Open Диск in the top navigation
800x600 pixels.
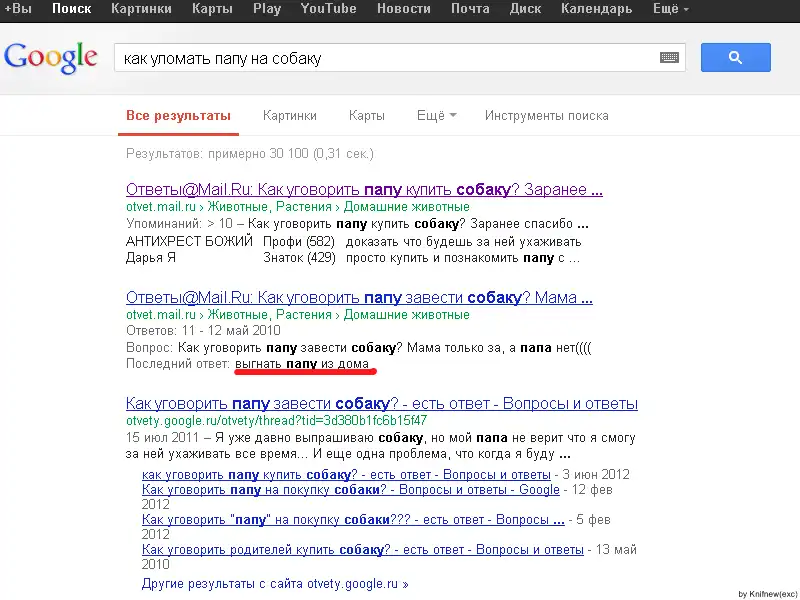point(525,9)
